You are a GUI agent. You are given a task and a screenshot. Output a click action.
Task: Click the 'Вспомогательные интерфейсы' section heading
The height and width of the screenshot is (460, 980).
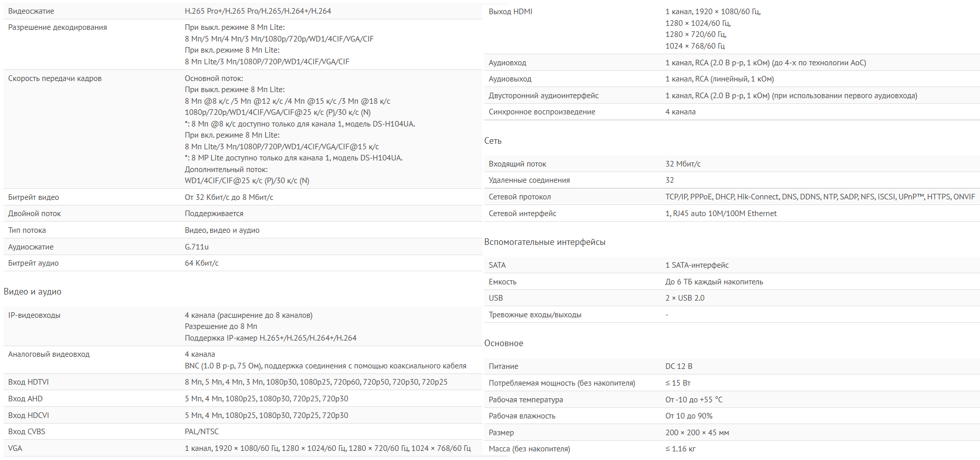pyautogui.click(x=544, y=242)
